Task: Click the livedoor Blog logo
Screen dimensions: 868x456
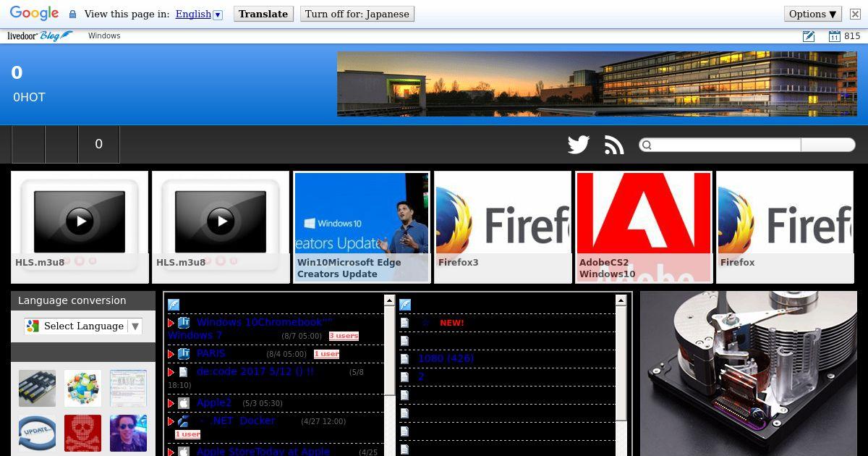Action: tap(40, 35)
